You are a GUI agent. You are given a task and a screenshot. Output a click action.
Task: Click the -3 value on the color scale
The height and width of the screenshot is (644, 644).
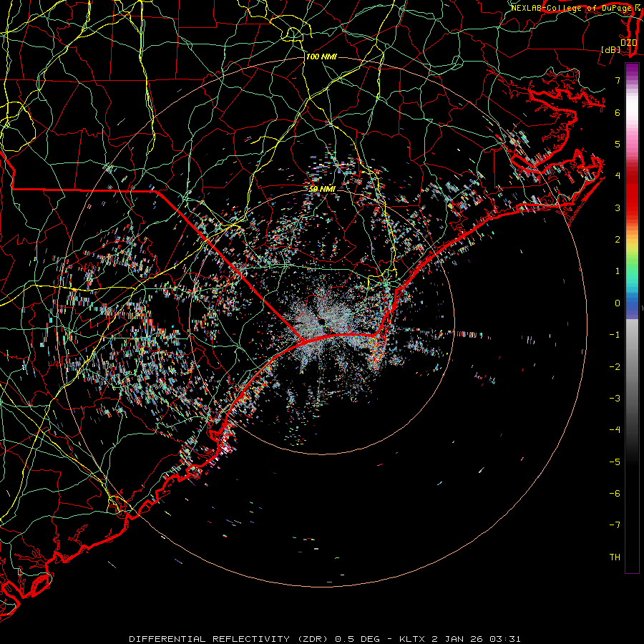pyautogui.click(x=615, y=399)
